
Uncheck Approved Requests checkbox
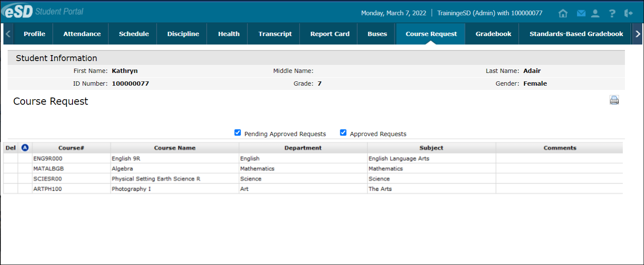click(343, 133)
